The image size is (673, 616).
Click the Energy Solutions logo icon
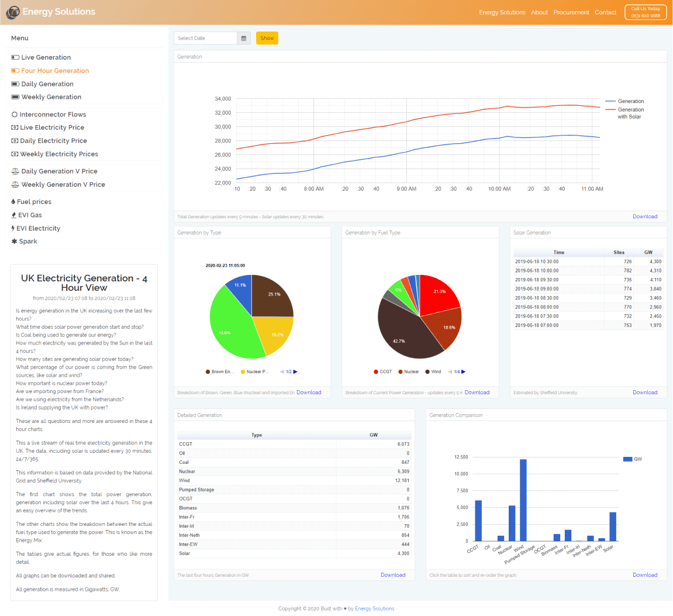(12, 12)
